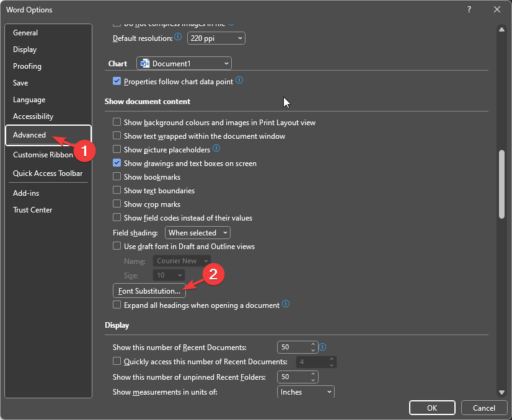Select the Language category
This screenshot has width=512, height=420.
tap(48, 100)
